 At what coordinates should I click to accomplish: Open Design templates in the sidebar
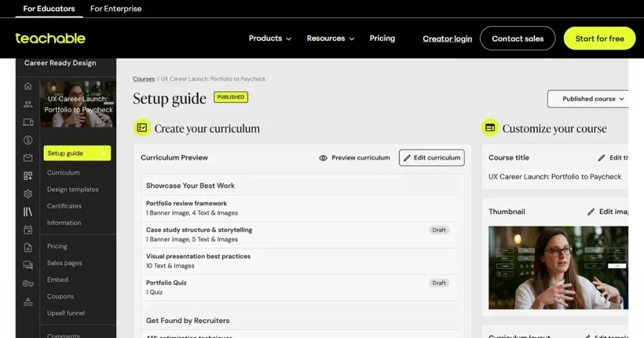(x=73, y=190)
